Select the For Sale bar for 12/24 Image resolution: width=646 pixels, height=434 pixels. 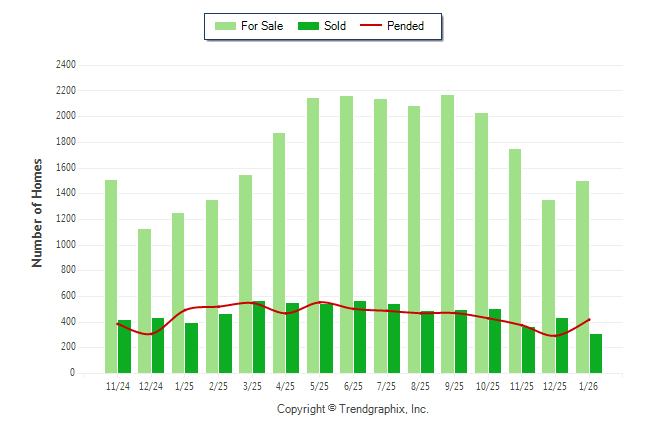coord(144,300)
